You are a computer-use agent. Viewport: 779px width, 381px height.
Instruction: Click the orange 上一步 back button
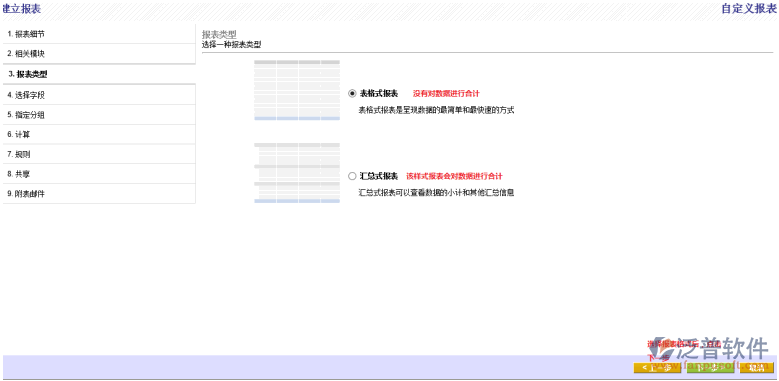coord(657,368)
